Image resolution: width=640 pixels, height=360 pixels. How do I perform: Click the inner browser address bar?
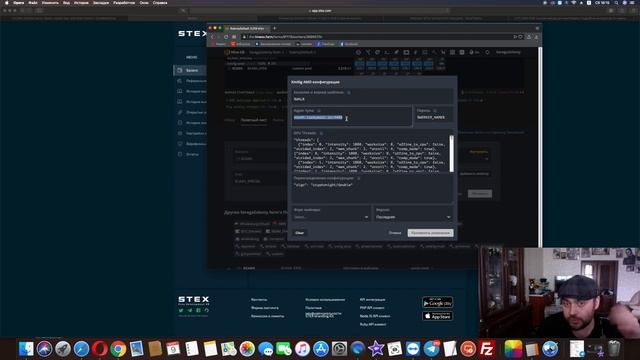tap(376, 37)
